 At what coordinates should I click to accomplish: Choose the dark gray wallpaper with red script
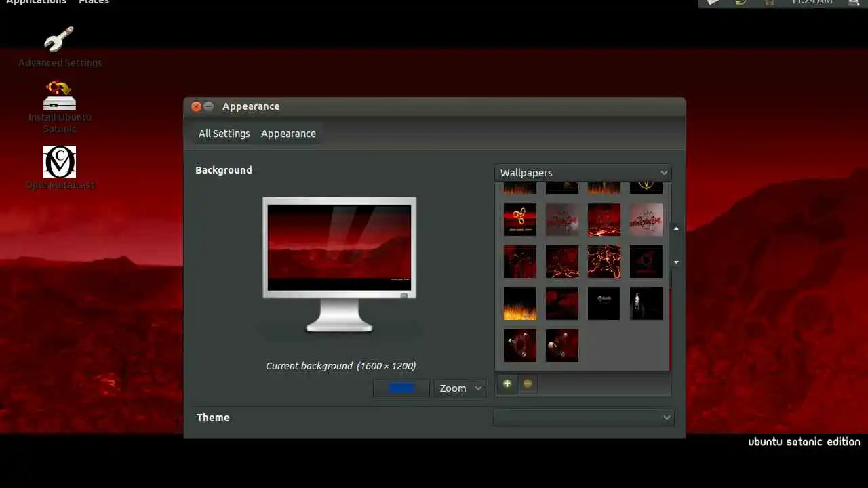(562, 220)
